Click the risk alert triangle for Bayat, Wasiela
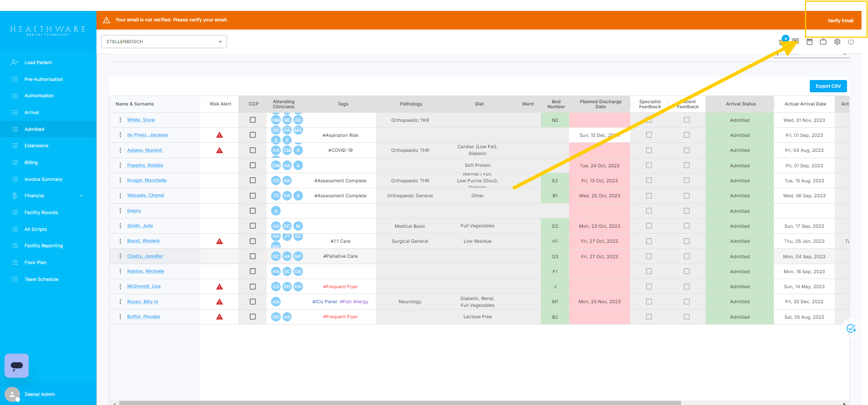The height and width of the screenshot is (405, 868). click(x=219, y=241)
